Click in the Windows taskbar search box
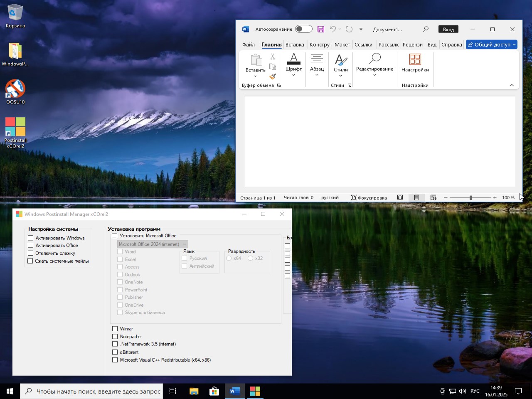The width and height of the screenshot is (532, 399). click(91, 391)
